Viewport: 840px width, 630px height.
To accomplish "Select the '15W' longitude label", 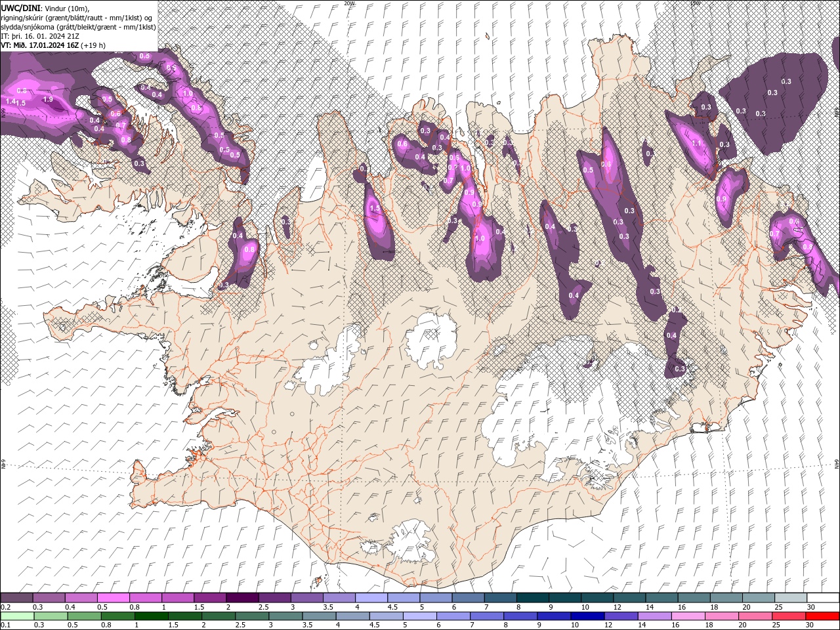I will pos(695,3).
